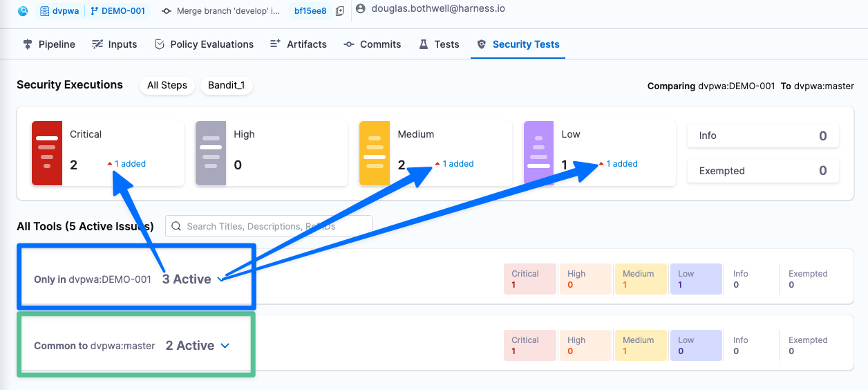868x390 pixels.
Task: Open the Artifacts tab
Action: pyautogui.click(x=298, y=44)
